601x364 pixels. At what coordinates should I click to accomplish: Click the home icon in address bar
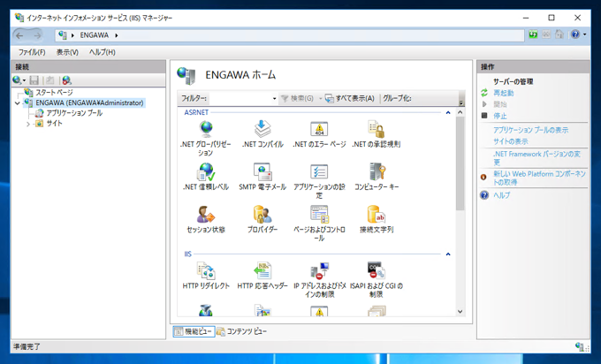[x=559, y=34]
